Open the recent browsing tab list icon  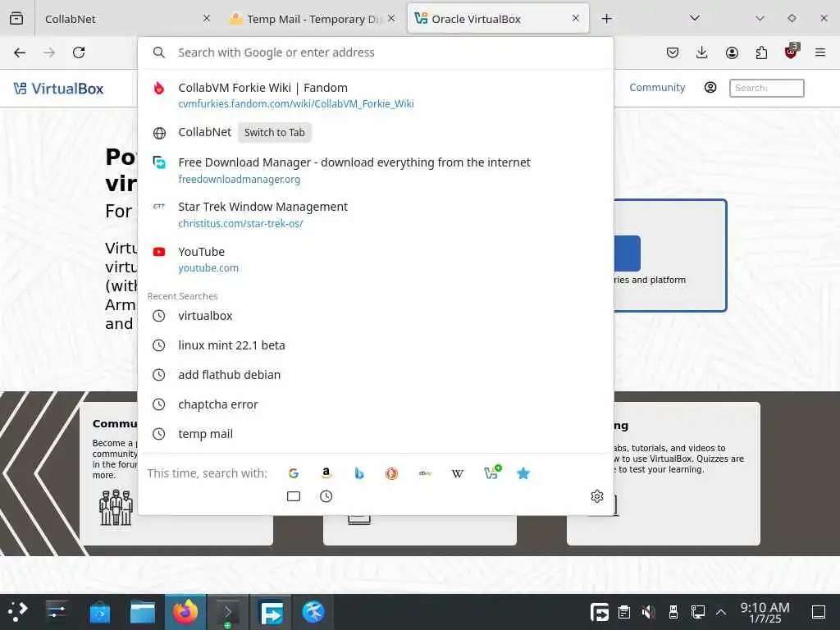(x=16, y=18)
